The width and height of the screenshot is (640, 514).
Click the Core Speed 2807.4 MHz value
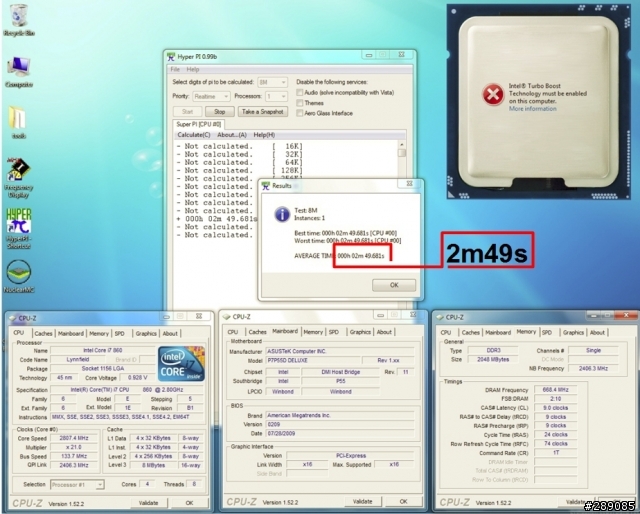pos(74,438)
